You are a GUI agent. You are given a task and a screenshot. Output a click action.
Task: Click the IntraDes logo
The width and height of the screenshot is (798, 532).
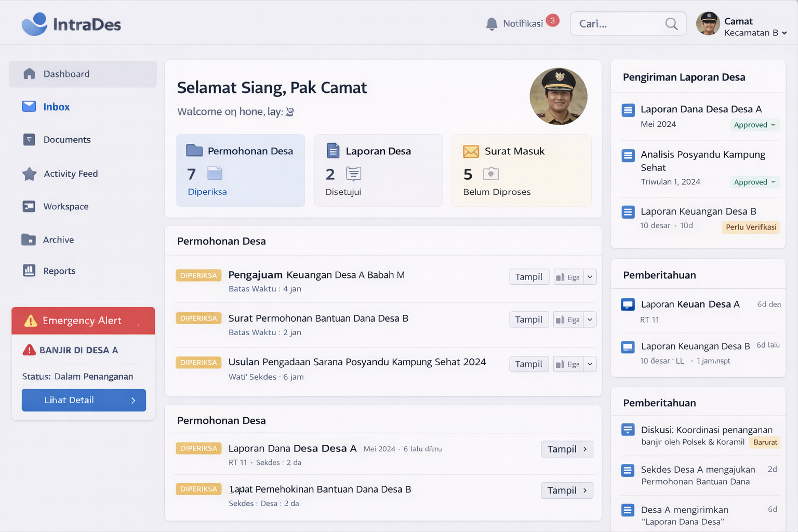[71, 24]
